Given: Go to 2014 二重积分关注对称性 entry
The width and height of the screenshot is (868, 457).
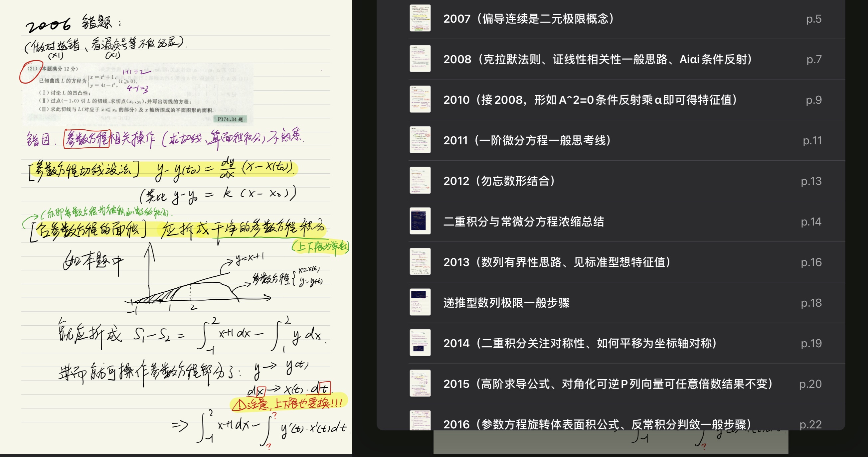Looking at the screenshot, I should click(x=580, y=343).
